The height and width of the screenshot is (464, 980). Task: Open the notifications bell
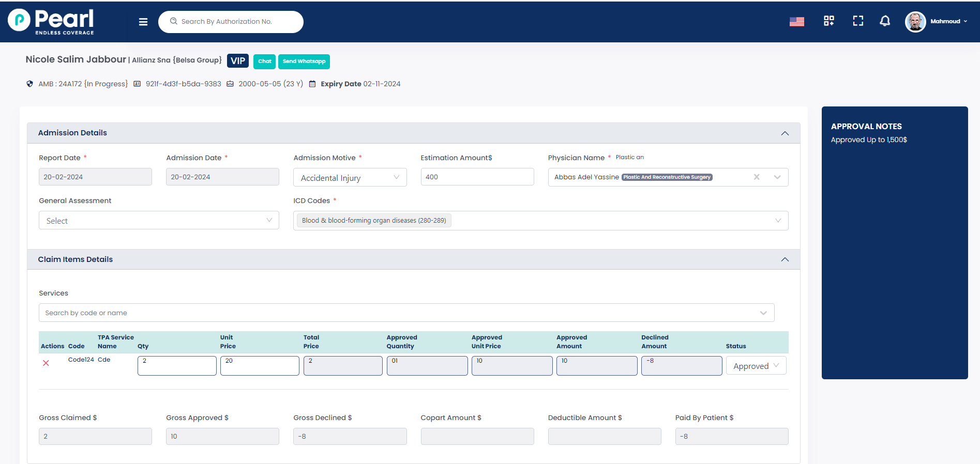click(x=885, y=21)
